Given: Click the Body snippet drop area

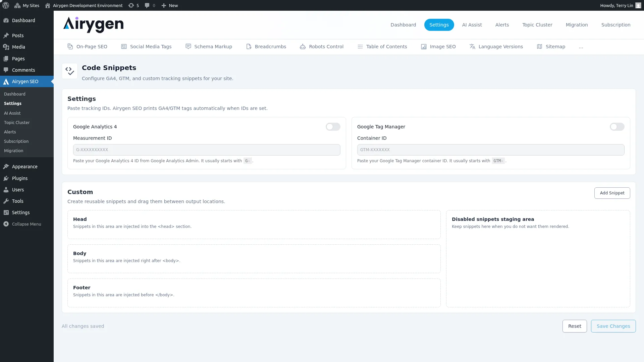Looking at the screenshot, I should tap(254, 259).
